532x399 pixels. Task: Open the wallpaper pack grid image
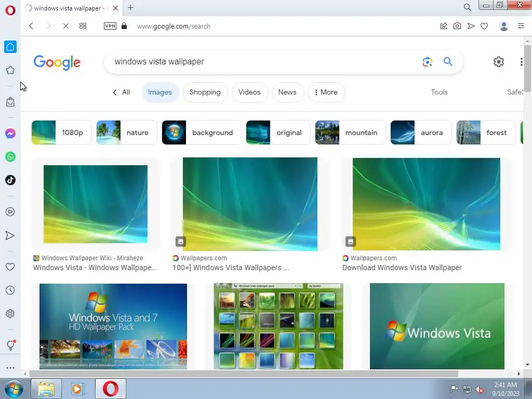[x=278, y=326]
